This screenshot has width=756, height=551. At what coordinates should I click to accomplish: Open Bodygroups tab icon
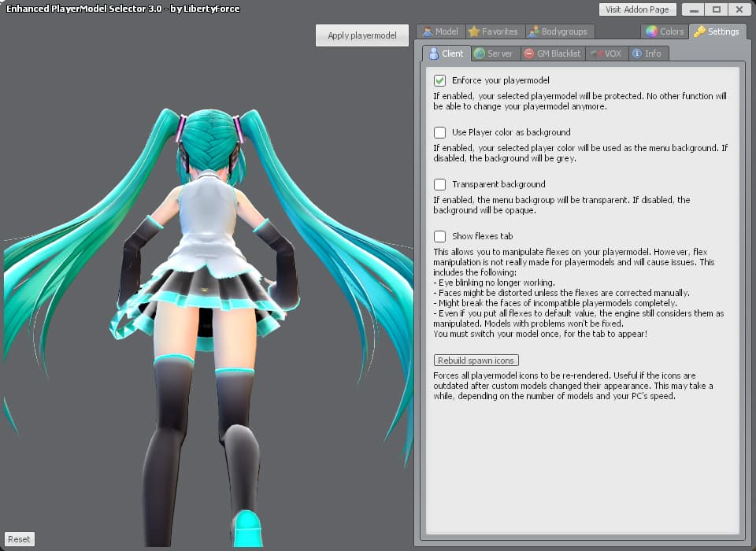[x=534, y=31]
